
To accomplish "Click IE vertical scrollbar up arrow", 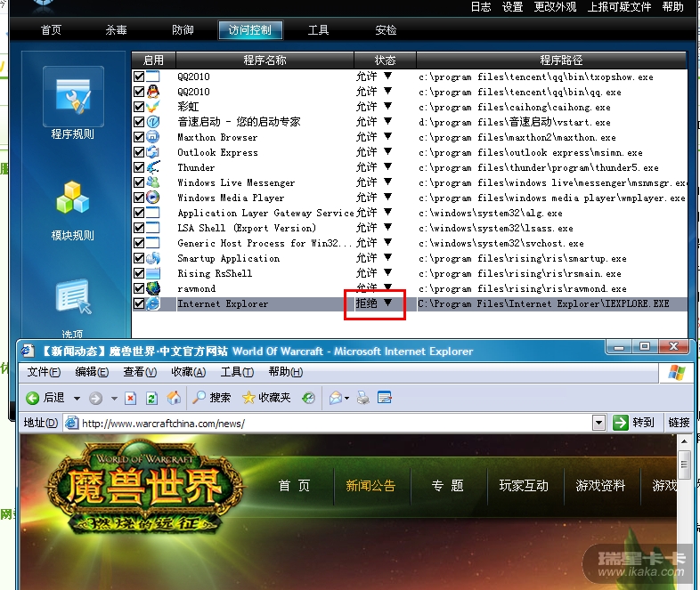I will [684, 441].
